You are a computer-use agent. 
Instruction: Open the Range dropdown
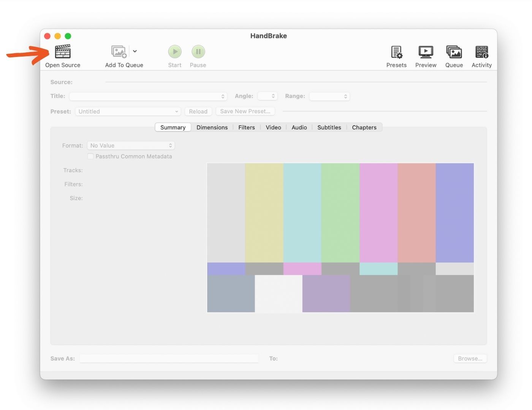pos(329,96)
